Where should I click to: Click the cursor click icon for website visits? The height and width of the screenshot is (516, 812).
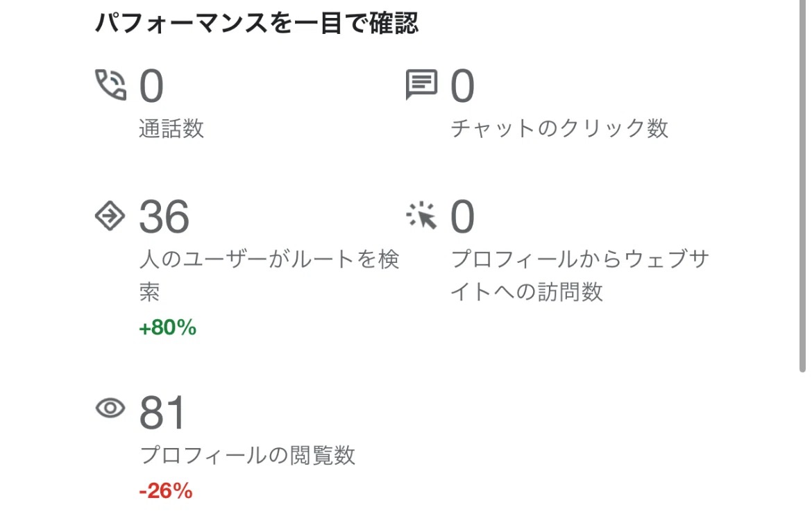pos(421,216)
